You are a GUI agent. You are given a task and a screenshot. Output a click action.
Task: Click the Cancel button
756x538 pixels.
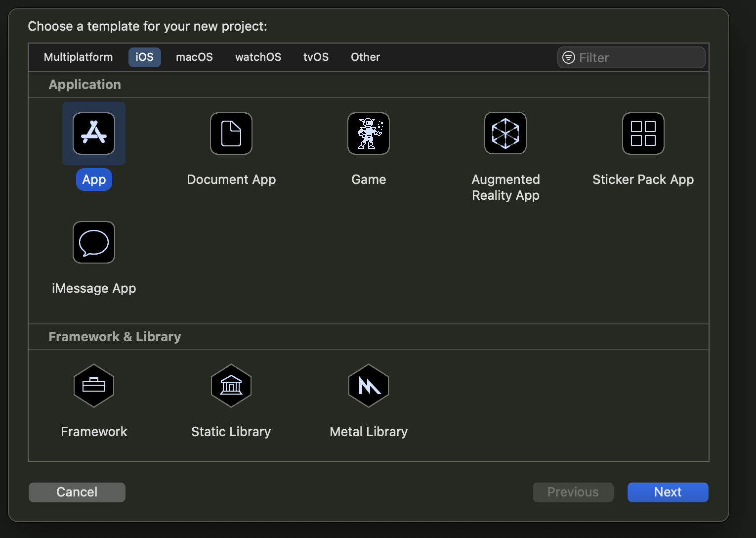coord(77,493)
